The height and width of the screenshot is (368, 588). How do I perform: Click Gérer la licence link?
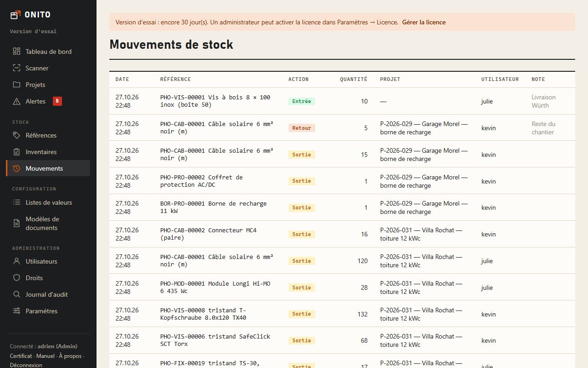click(424, 22)
